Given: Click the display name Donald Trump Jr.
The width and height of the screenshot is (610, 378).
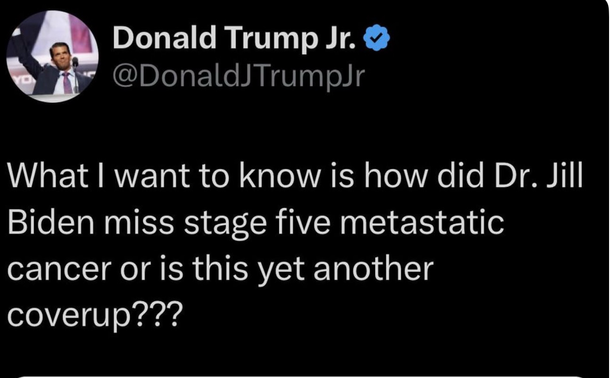Looking at the screenshot, I should (x=234, y=37).
